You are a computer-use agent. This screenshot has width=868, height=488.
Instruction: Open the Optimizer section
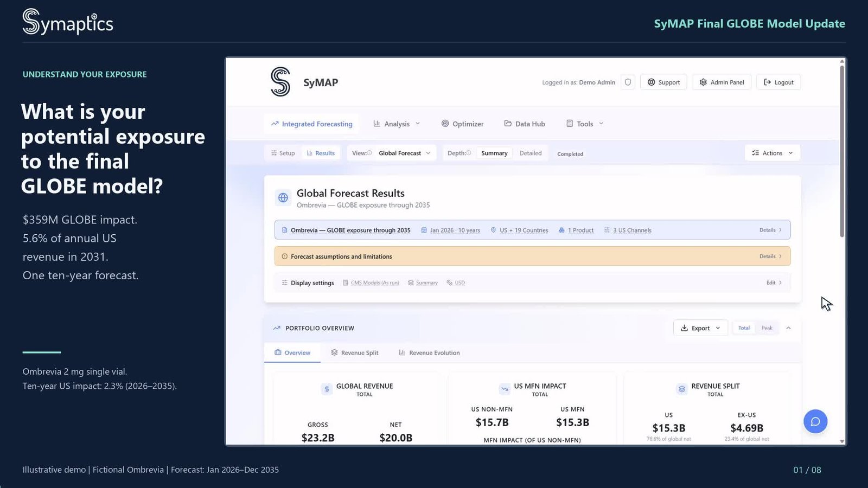point(462,124)
